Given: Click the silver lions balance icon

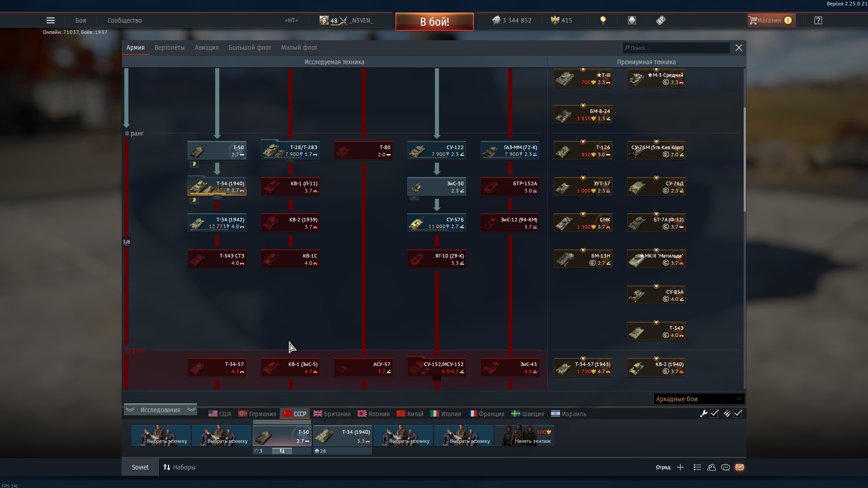Looking at the screenshot, I should [x=496, y=20].
